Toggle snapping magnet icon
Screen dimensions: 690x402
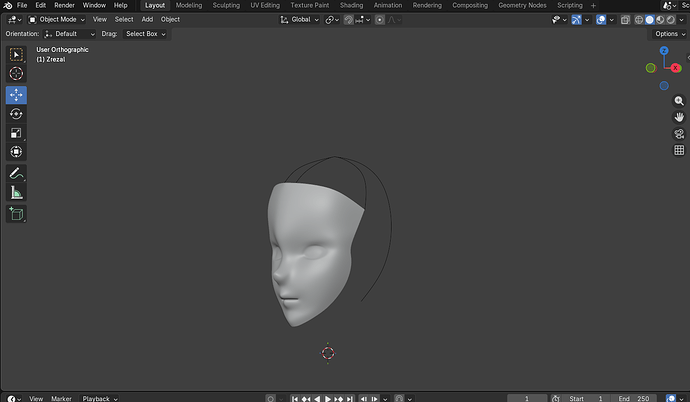tap(349, 20)
